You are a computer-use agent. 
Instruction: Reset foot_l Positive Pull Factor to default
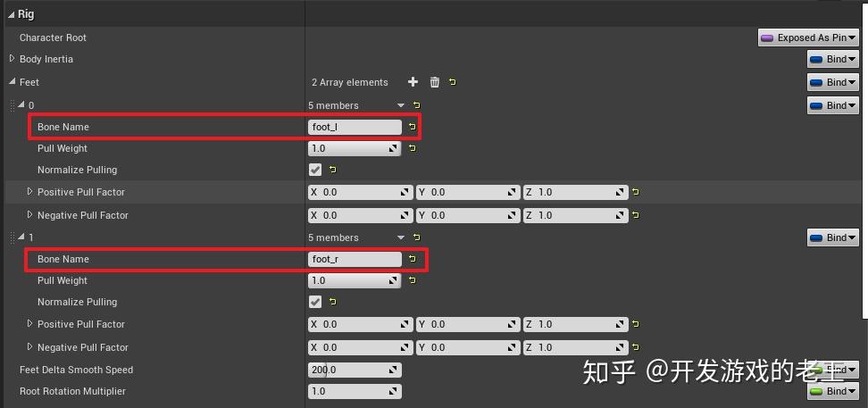tap(635, 192)
